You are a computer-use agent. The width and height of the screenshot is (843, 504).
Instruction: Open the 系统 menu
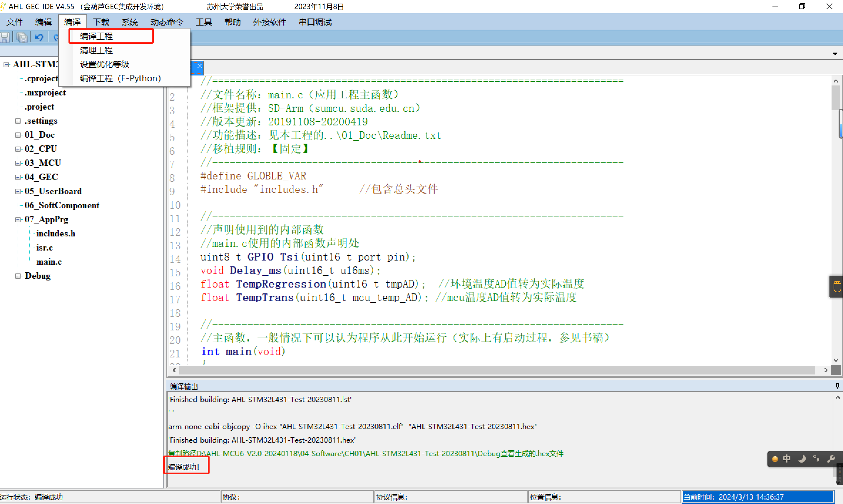click(130, 22)
